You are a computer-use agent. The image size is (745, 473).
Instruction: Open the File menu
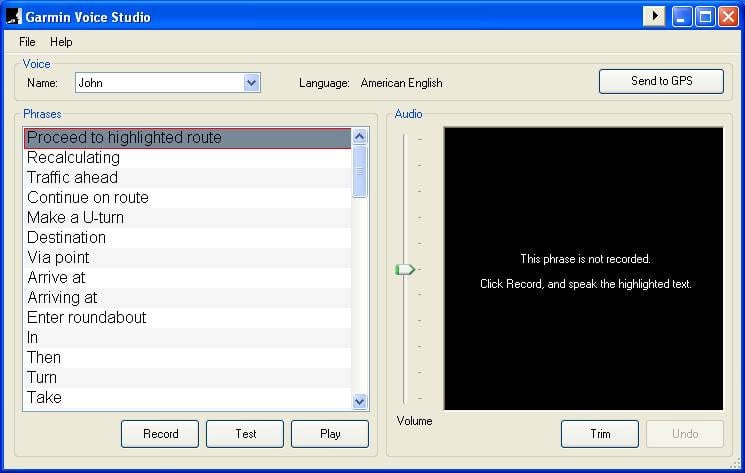pos(27,42)
